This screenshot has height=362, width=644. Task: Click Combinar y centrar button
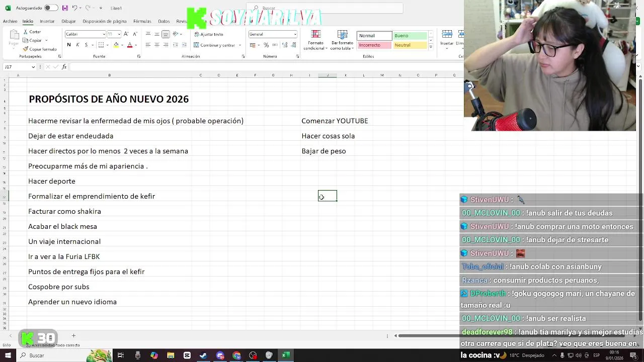tap(214, 45)
